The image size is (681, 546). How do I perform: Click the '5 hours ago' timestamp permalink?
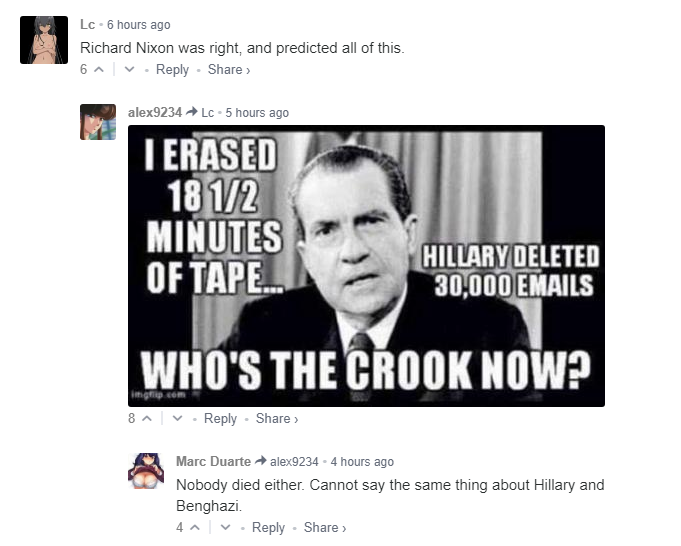(257, 113)
